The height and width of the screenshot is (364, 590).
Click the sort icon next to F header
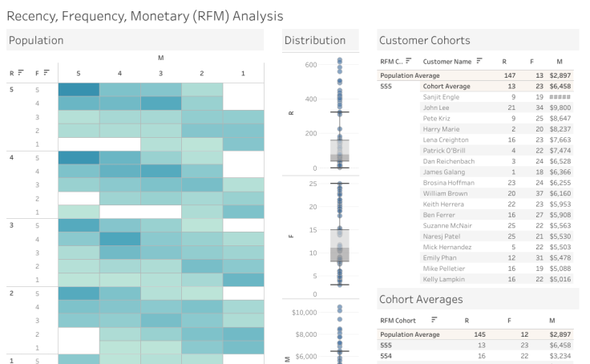tap(46, 73)
